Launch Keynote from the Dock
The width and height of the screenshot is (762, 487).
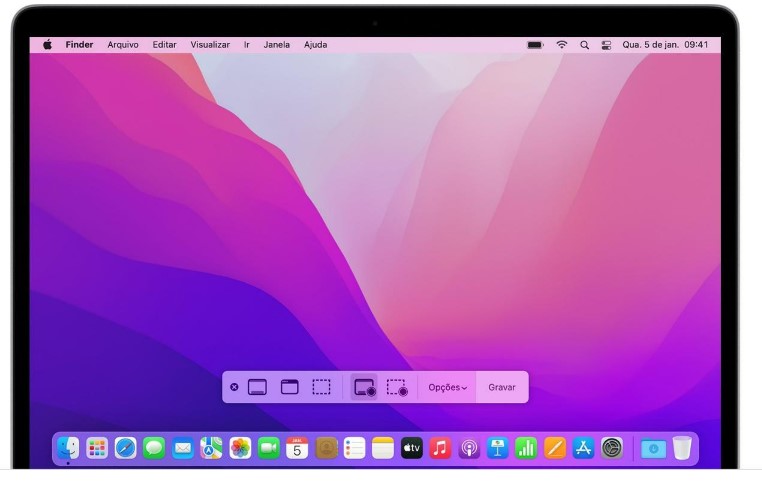[x=498, y=448]
